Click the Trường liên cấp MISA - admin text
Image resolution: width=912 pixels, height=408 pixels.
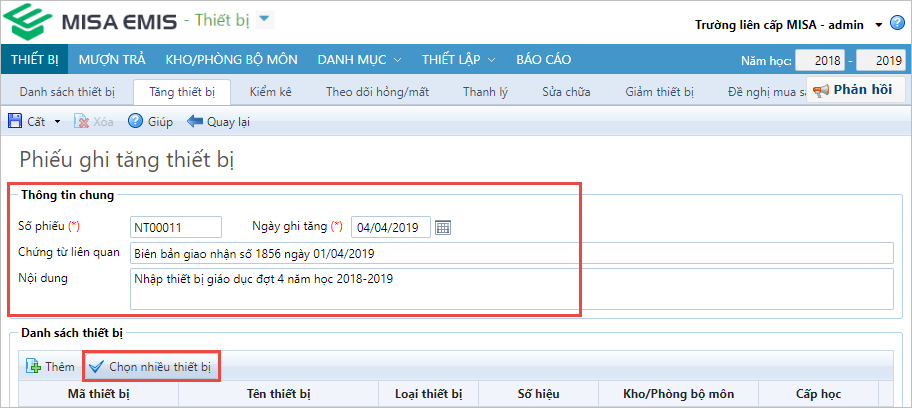coord(779,25)
